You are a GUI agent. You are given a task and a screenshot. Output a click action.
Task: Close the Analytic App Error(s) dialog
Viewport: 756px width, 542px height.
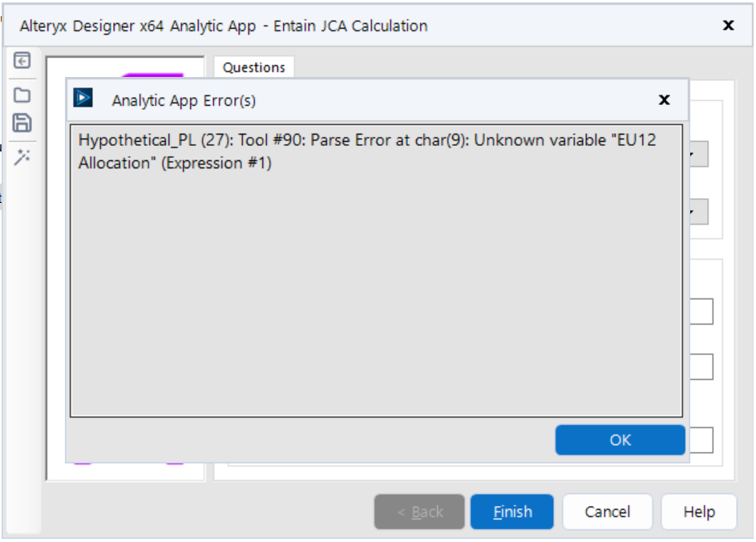point(664,99)
